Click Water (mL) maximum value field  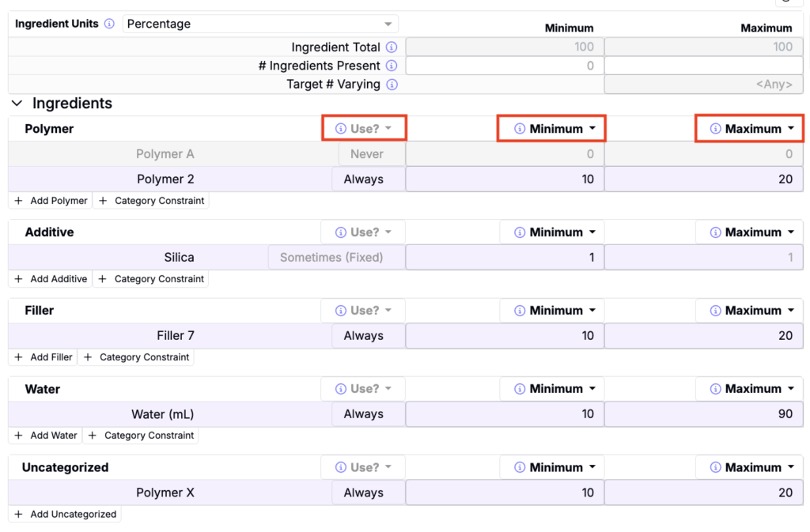pos(704,414)
